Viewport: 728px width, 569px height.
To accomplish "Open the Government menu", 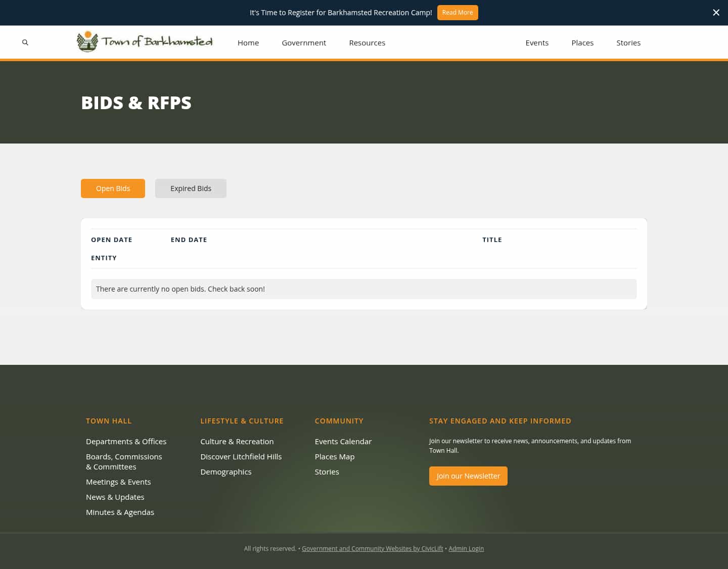I will pyautogui.click(x=303, y=42).
